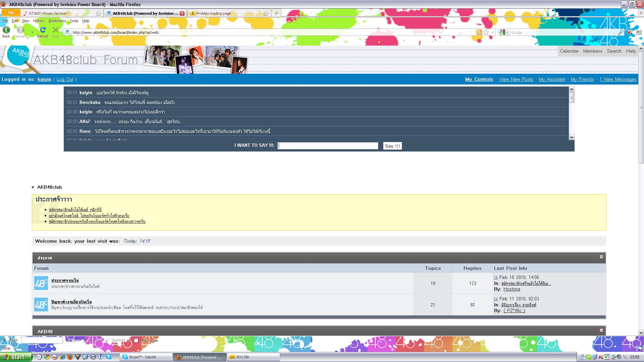Click the RSS feed icon in address bar

pyautogui.click(x=479, y=33)
